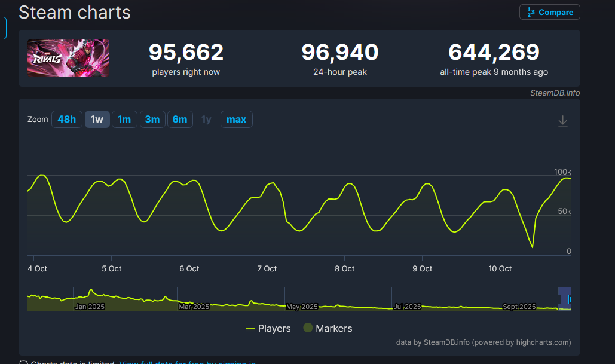Click the 7 Oct axis label
615x364 pixels.
pyautogui.click(x=267, y=269)
